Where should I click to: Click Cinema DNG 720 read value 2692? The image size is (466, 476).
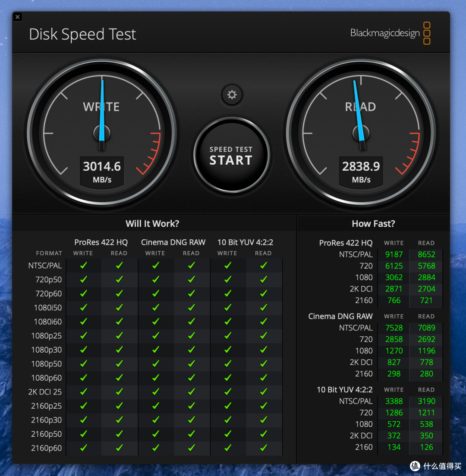(426, 339)
